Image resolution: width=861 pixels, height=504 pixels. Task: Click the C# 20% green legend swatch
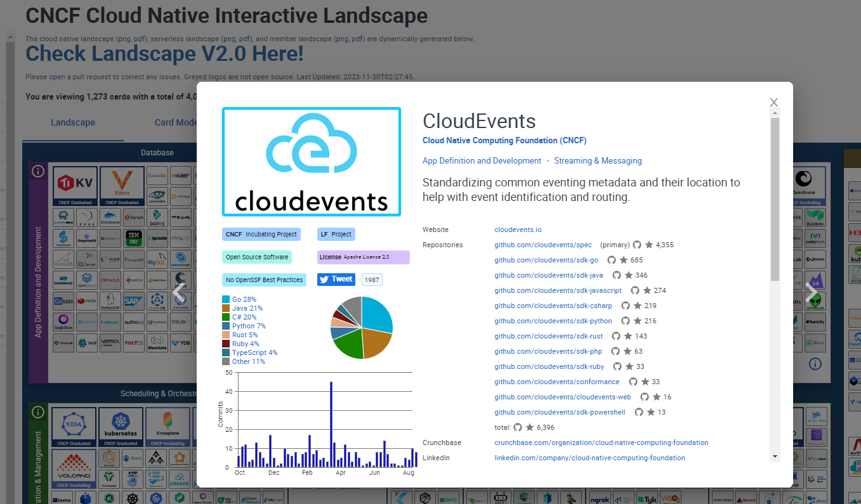click(226, 317)
